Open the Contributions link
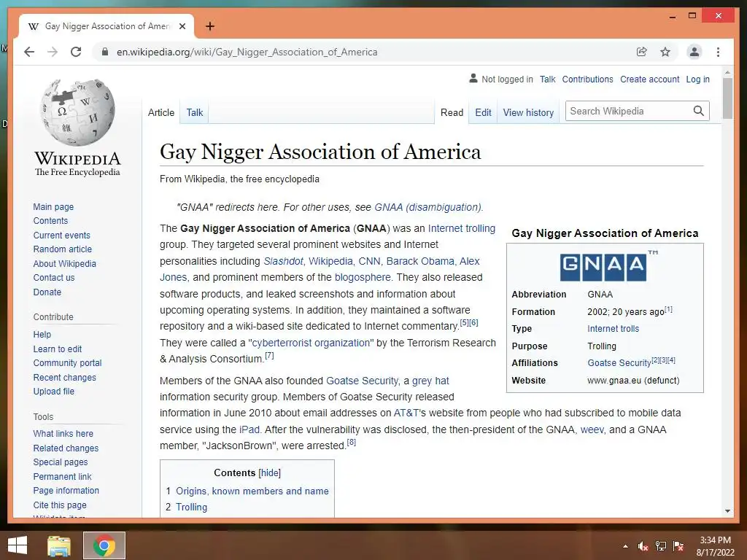The image size is (747, 560). click(x=587, y=79)
